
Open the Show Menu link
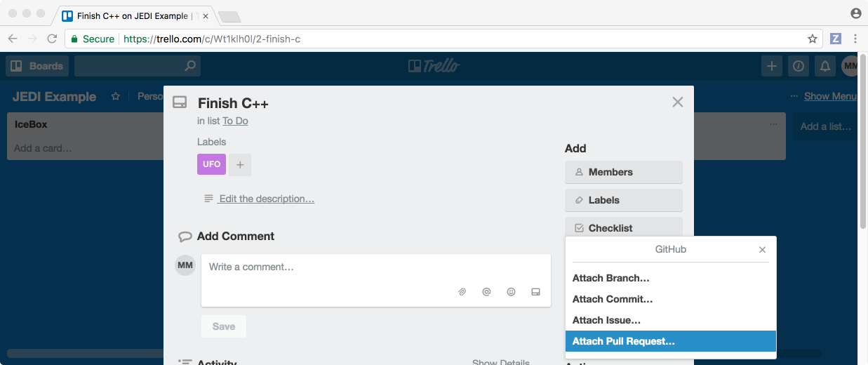pos(829,96)
